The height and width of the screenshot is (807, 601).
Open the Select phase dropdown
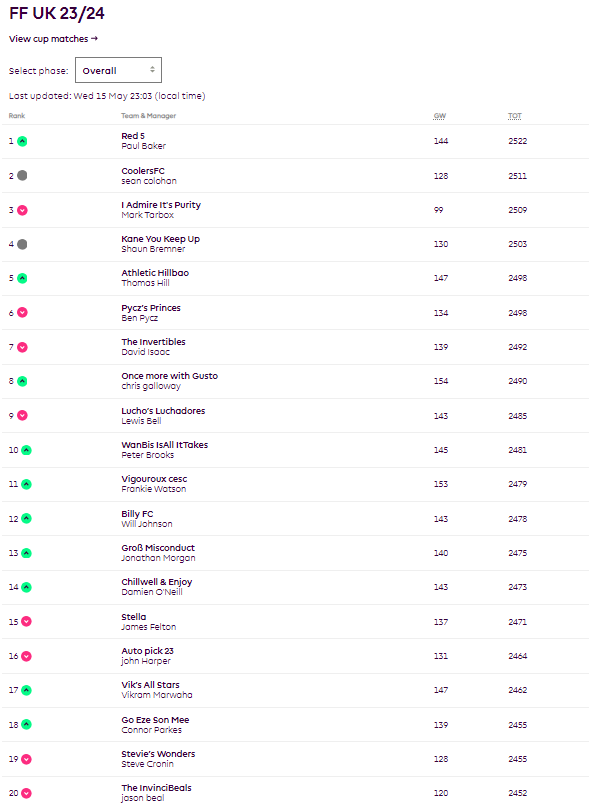click(x=118, y=70)
